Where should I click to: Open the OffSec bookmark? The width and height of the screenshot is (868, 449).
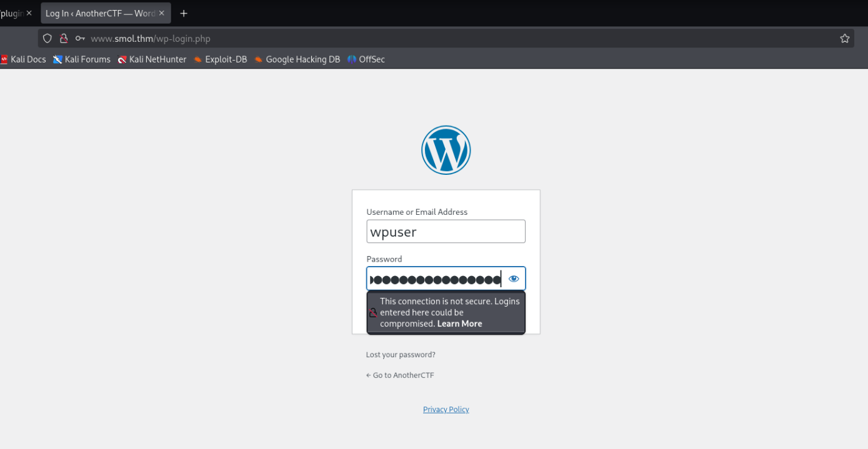point(366,59)
